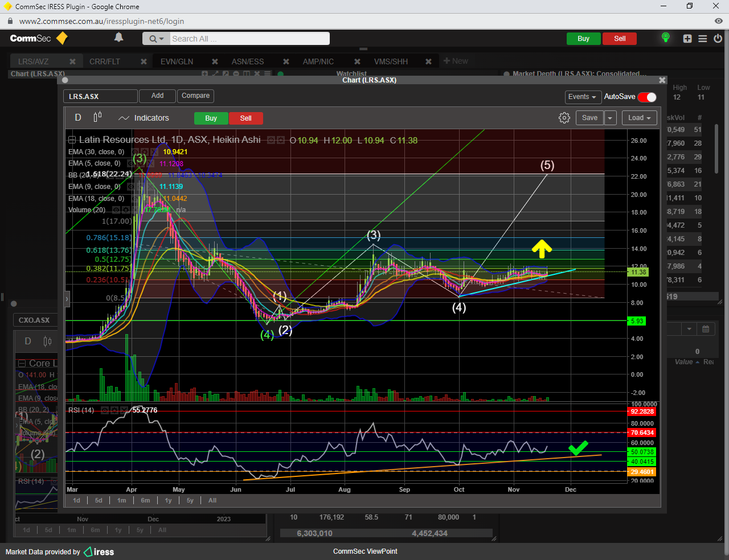The height and width of the screenshot is (560, 729).
Task: Open settings gear for EMA (30, close, 0)
Action: coord(145,152)
